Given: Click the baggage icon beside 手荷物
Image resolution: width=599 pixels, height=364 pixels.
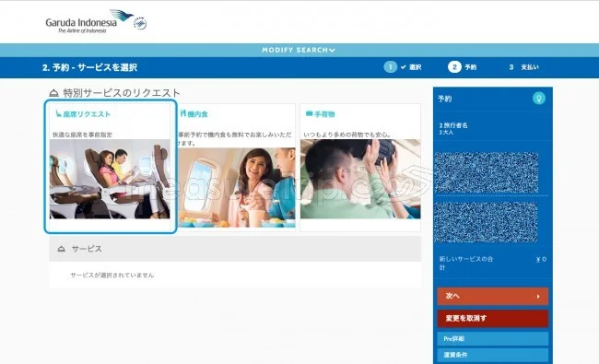Looking at the screenshot, I should [x=309, y=113].
